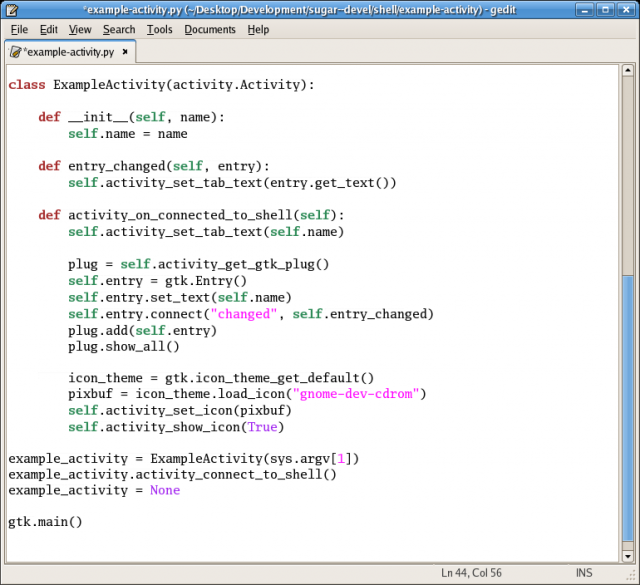The width and height of the screenshot is (640, 585).
Task: Close the gedit window
Action: (x=626, y=10)
